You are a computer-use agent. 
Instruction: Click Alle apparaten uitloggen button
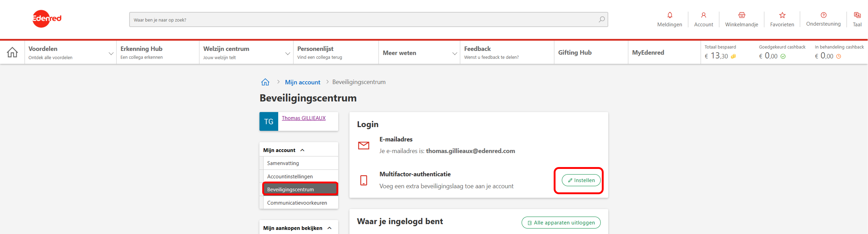(561, 222)
